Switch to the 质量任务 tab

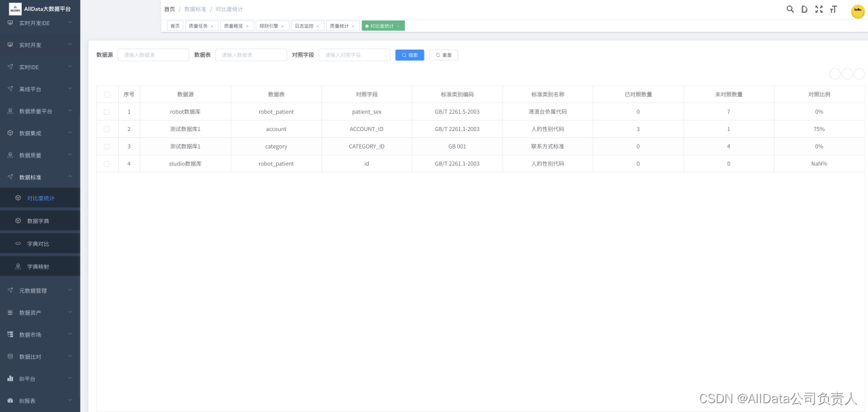pyautogui.click(x=201, y=26)
